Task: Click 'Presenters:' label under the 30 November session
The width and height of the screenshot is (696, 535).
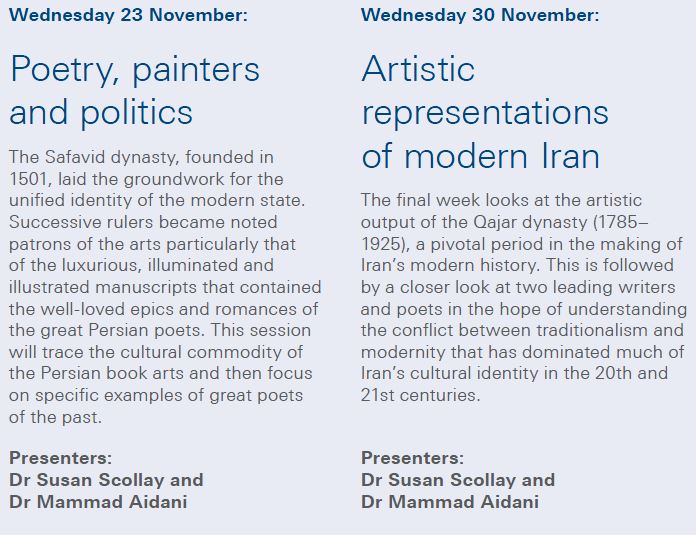Action: coord(412,458)
